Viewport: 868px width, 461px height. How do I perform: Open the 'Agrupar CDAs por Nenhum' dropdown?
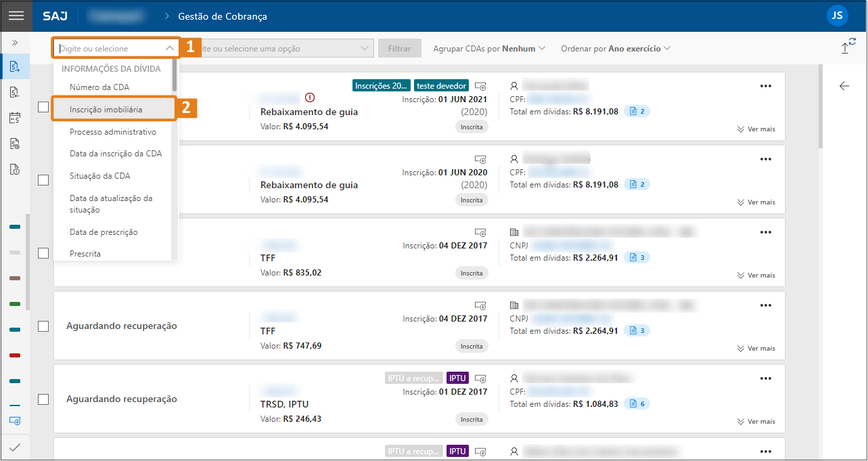pyautogui.click(x=489, y=49)
